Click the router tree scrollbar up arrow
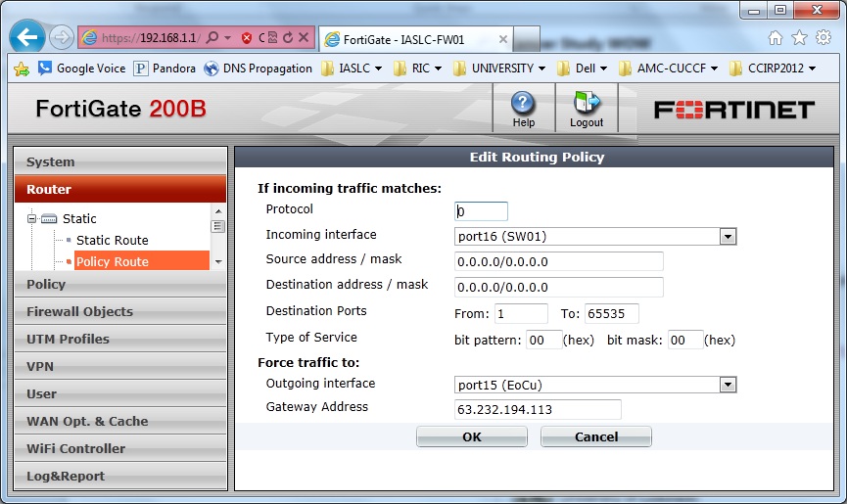The height and width of the screenshot is (504, 847). pos(218,211)
